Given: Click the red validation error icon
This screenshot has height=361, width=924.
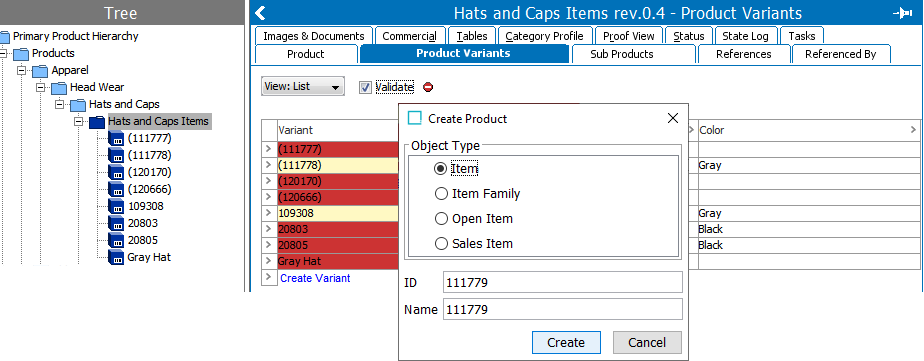Looking at the screenshot, I should (428, 87).
